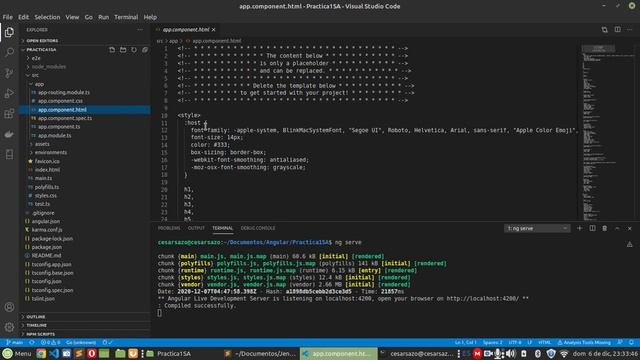Maximize the terminal panel with chevron
Screen dimensions: 640x360
click(617, 228)
